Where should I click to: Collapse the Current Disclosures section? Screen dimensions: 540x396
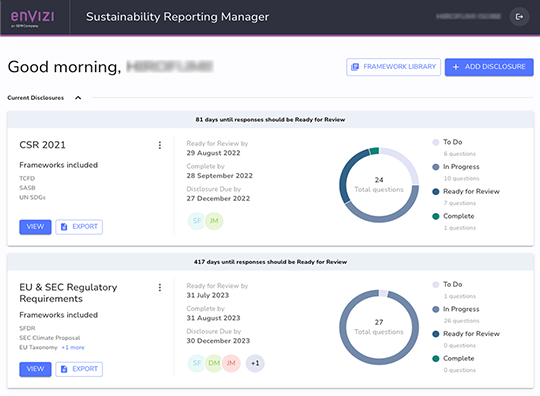coord(78,98)
